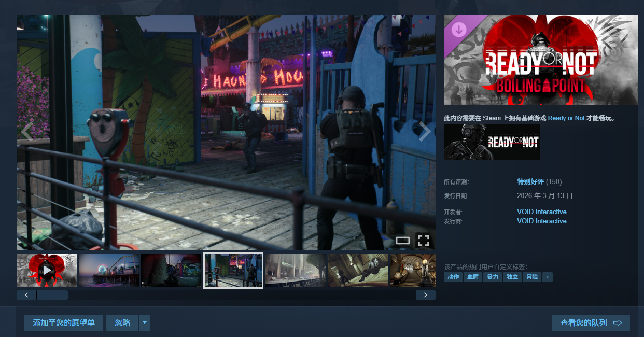The height and width of the screenshot is (337, 644).
Task: Open the developer VOID Interactive link
Action: click(x=542, y=212)
